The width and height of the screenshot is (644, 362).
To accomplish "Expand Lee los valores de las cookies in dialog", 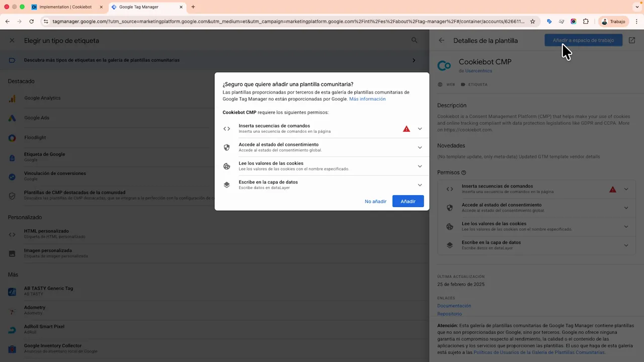I will pyautogui.click(x=420, y=166).
